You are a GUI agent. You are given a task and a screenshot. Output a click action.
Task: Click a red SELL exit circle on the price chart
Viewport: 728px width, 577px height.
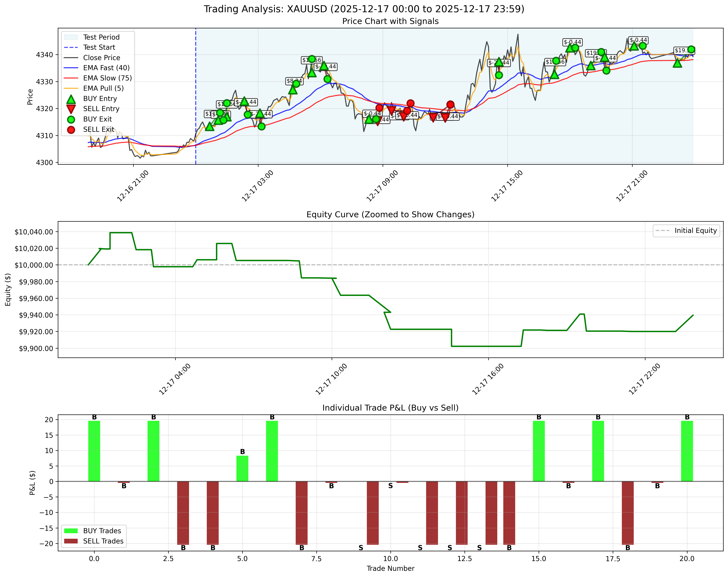pos(410,103)
